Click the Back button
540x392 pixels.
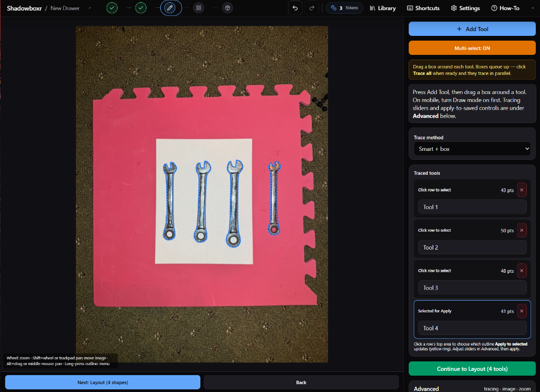point(301,383)
